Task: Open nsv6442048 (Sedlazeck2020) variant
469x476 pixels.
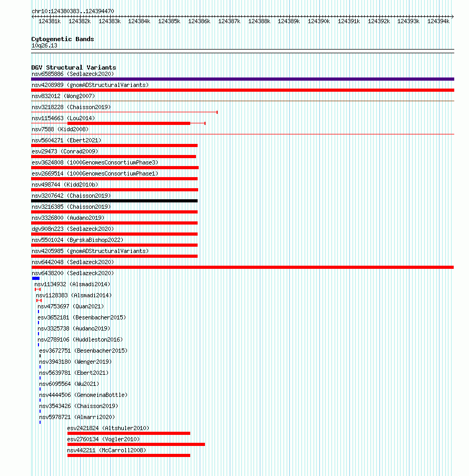Action: pyautogui.click(x=73, y=263)
